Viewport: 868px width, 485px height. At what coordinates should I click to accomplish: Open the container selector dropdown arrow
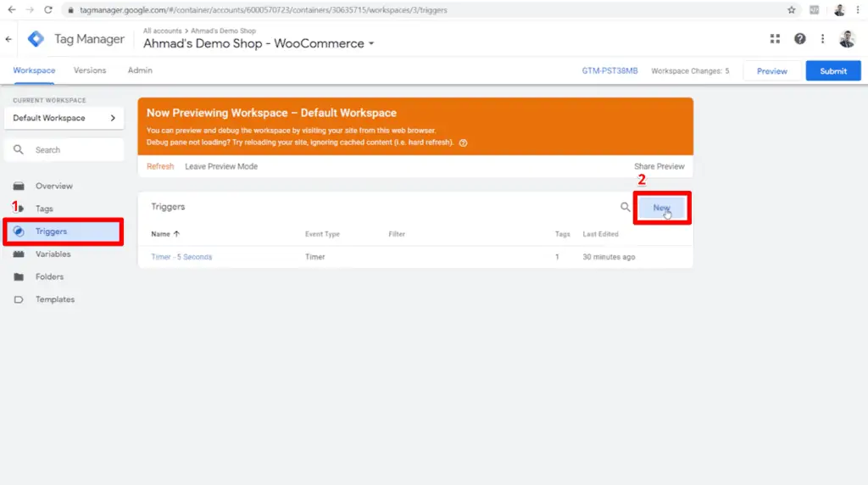pyautogui.click(x=371, y=44)
